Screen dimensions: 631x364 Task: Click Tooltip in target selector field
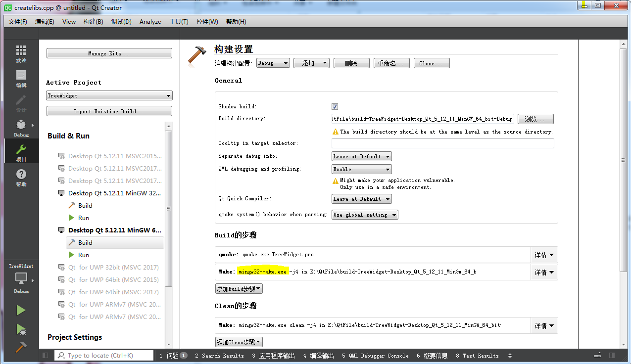coord(443,143)
